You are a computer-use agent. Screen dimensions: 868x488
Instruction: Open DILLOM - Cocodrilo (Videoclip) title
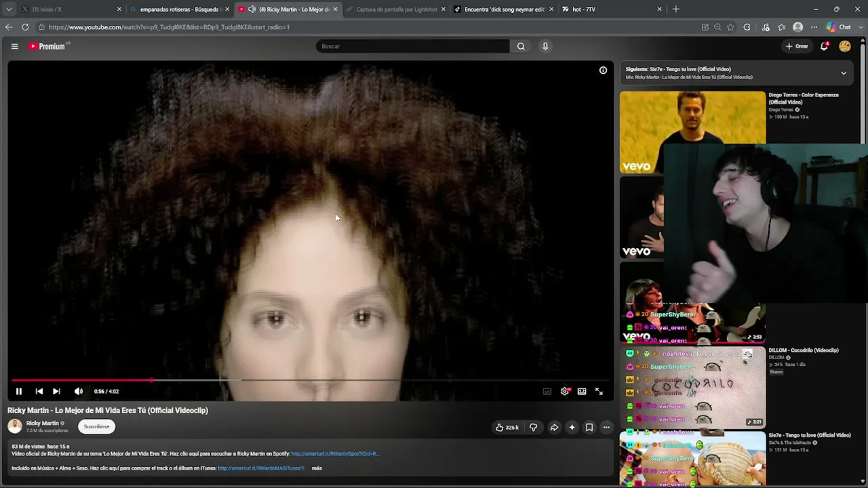(x=804, y=350)
